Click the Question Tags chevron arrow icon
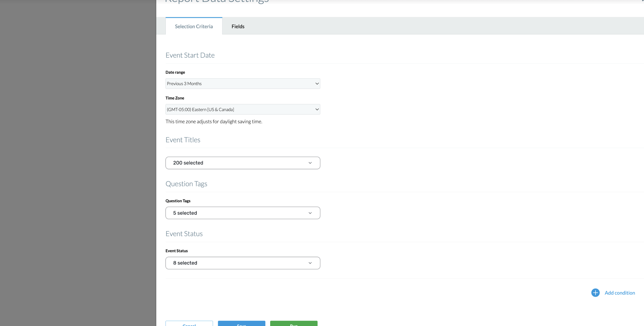This screenshot has height=326, width=644. [310, 213]
